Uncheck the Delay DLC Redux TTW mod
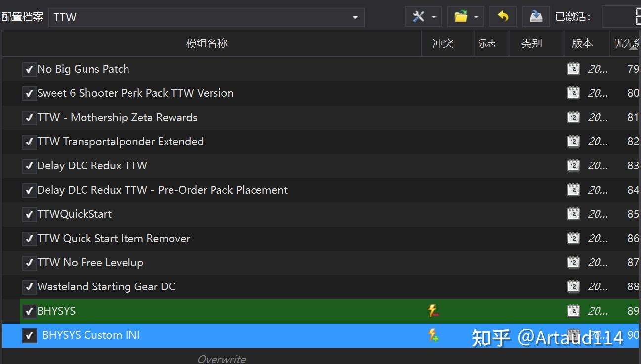Image resolution: width=641 pixels, height=364 pixels. click(x=29, y=165)
